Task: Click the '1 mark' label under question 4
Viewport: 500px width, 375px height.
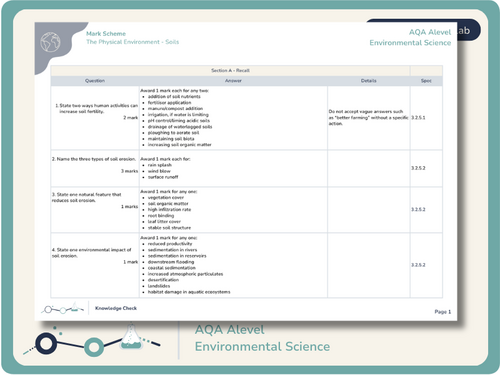Action: click(x=131, y=262)
